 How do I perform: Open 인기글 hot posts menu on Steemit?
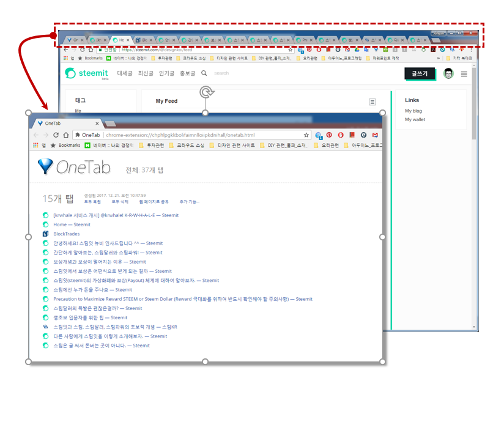(x=166, y=73)
